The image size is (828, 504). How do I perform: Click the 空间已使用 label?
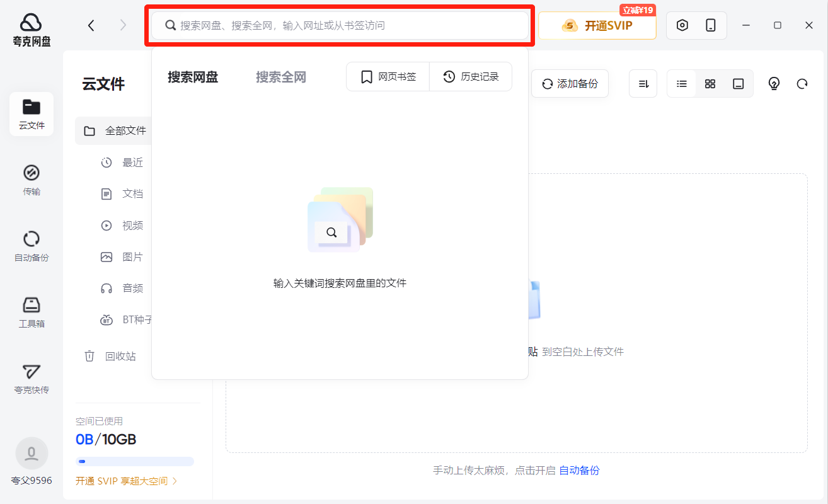click(x=100, y=421)
